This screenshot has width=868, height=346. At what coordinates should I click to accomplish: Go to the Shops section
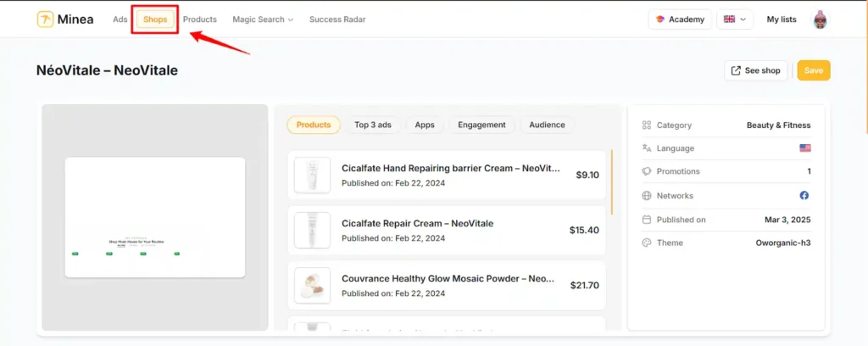155,20
